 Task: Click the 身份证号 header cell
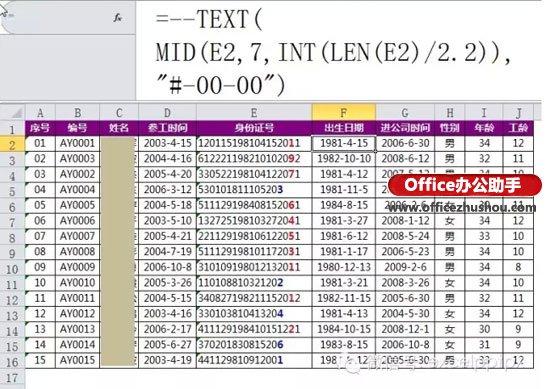point(254,128)
